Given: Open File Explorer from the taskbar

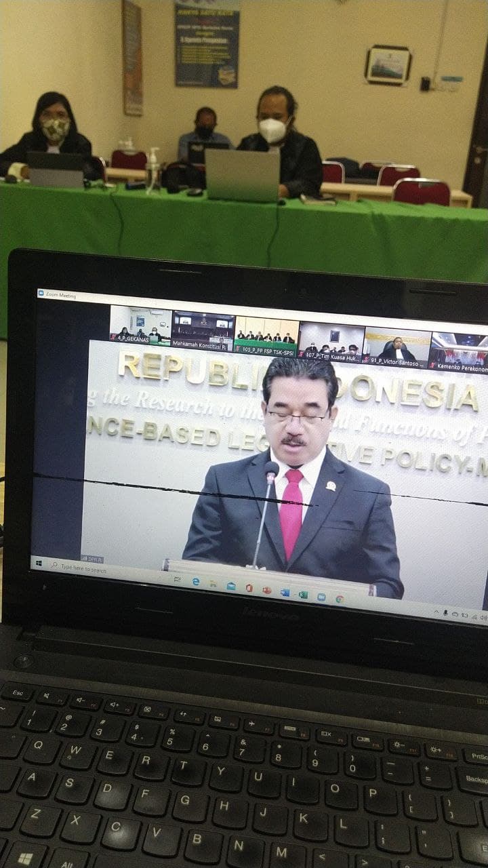Looking at the screenshot, I should (213, 584).
